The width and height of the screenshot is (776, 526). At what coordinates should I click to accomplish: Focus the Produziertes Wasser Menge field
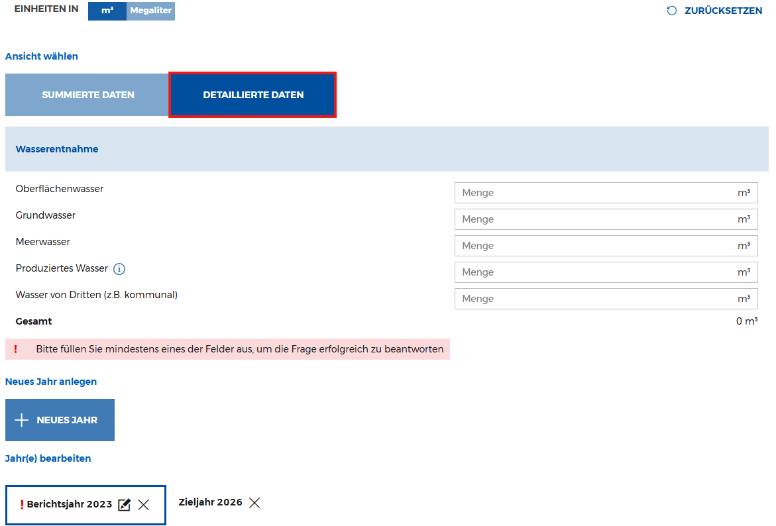tap(595, 272)
